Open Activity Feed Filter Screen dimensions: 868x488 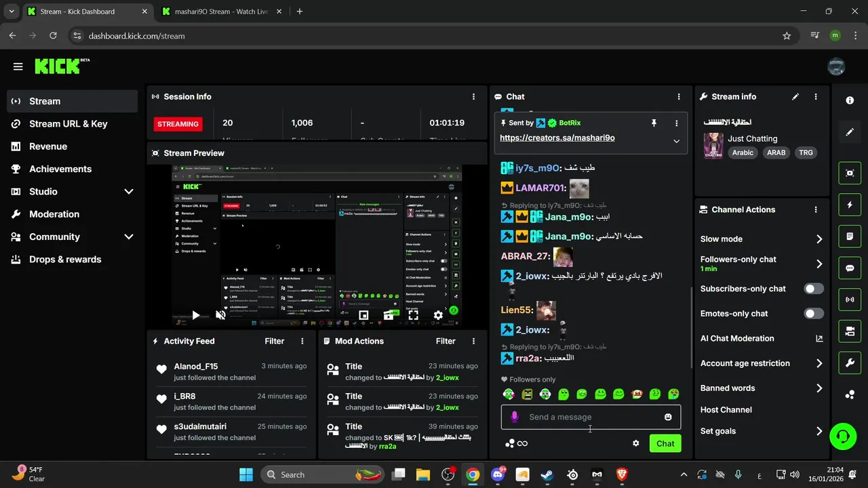pyautogui.click(x=275, y=341)
